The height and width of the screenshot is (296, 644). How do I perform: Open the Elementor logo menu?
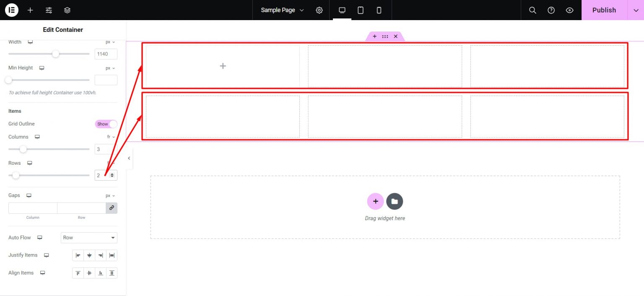pos(11,10)
